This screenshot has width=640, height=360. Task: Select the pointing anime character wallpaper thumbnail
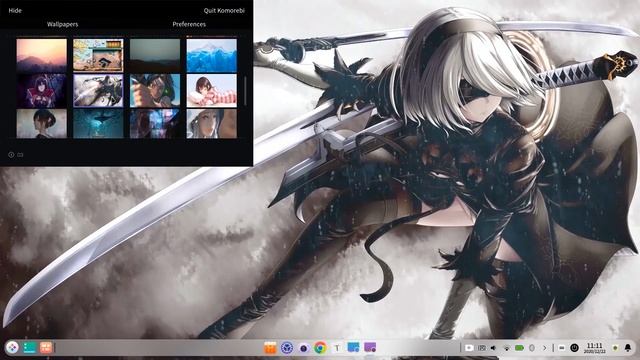(155, 91)
